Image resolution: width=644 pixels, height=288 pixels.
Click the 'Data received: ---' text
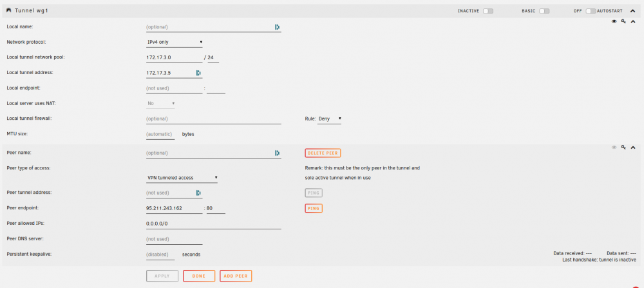coord(573,253)
